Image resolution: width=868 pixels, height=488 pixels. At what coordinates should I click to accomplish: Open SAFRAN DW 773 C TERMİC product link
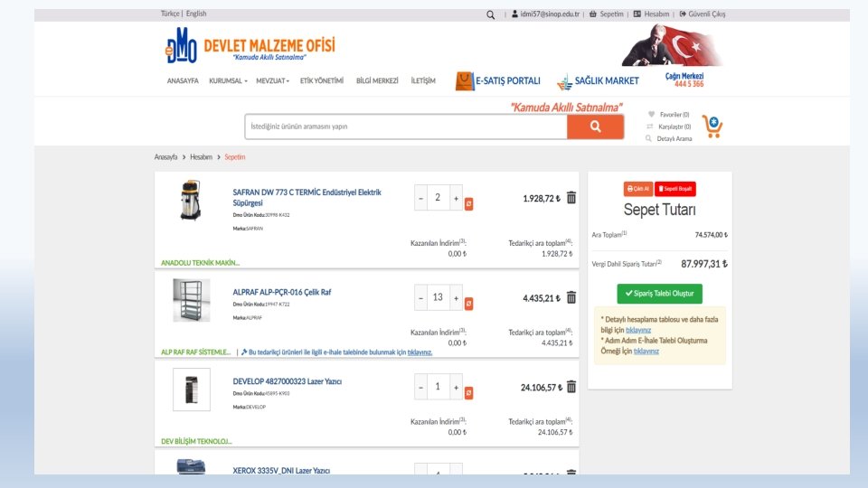tap(307, 198)
